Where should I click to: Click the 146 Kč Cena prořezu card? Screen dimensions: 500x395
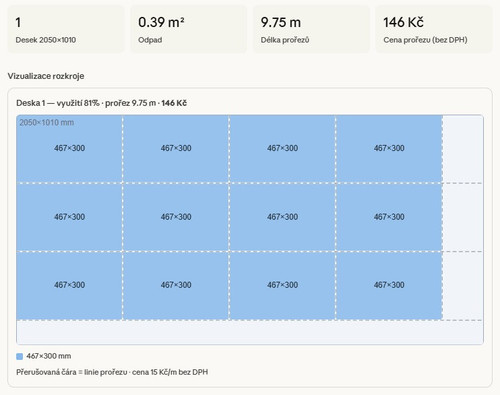tap(434, 29)
